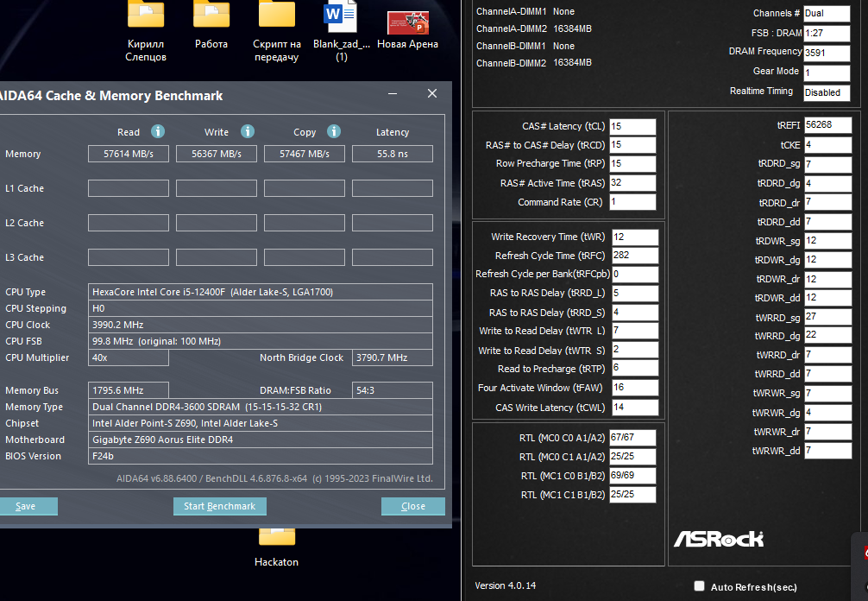This screenshot has height=601, width=868.
Task: Click the tREFI value field
Action: tap(827, 125)
